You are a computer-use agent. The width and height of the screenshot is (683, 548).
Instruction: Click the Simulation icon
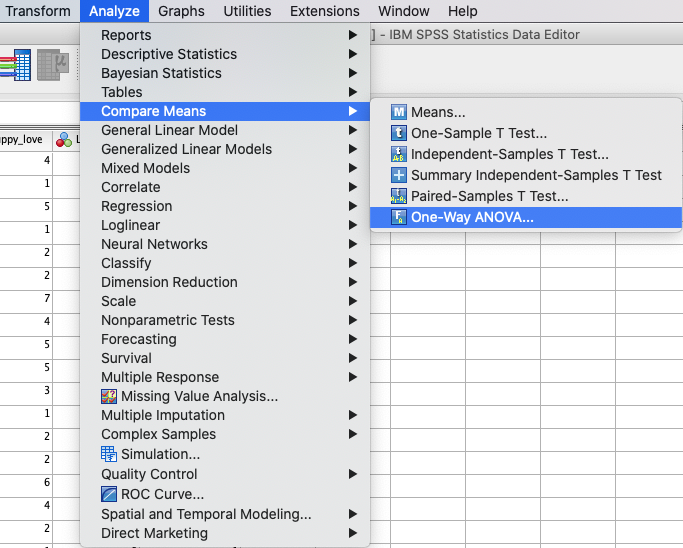109,454
